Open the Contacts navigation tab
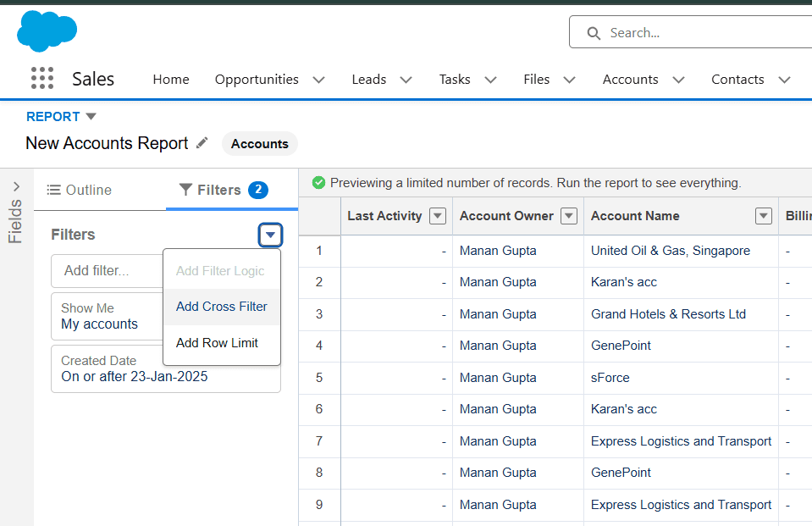The width and height of the screenshot is (812, 526). [x=737, y=80]
